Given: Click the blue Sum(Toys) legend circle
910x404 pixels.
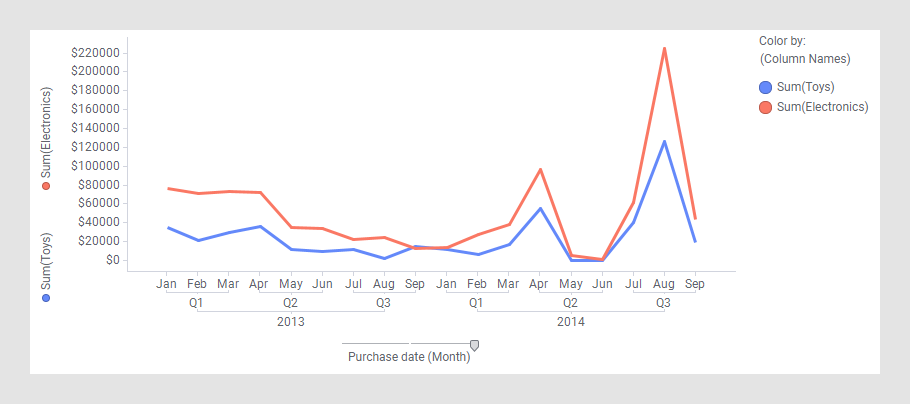Looking at the screenshot, I should point(767,87).
